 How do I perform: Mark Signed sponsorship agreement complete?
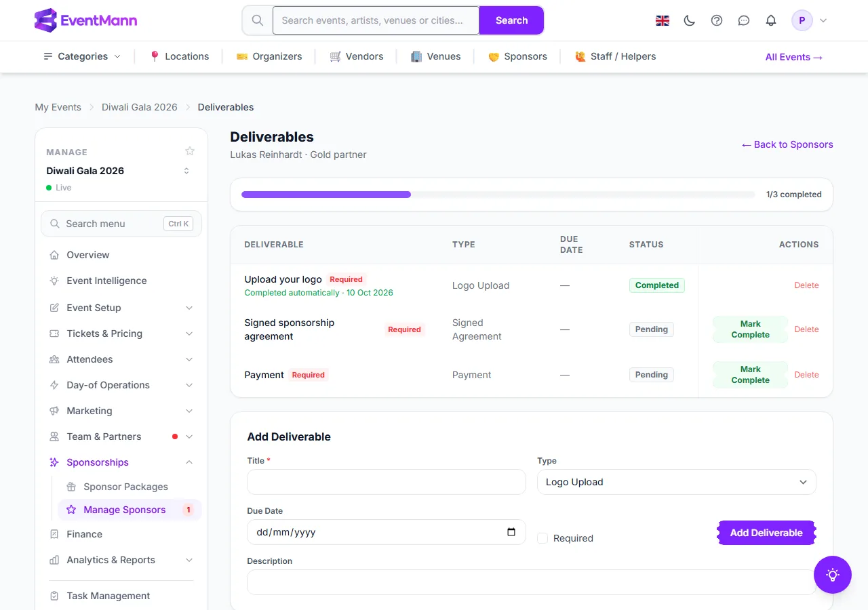pos(750,329)
